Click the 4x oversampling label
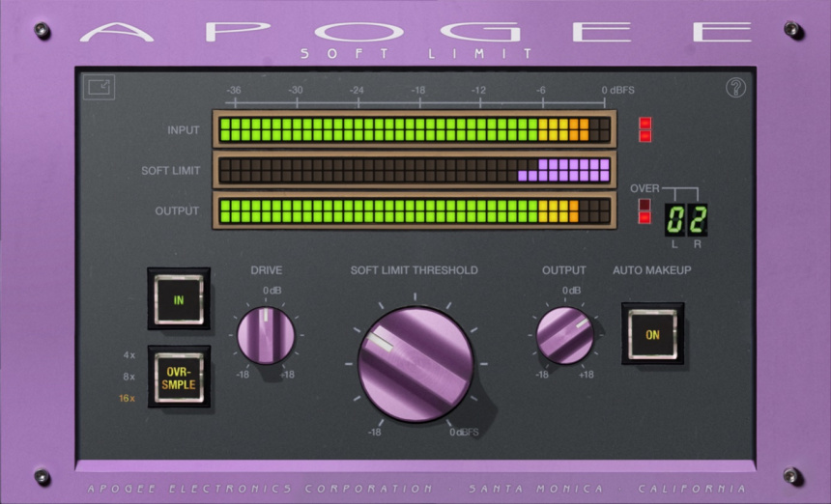Viewport: 831px width, 504px height. pos(129,355)
